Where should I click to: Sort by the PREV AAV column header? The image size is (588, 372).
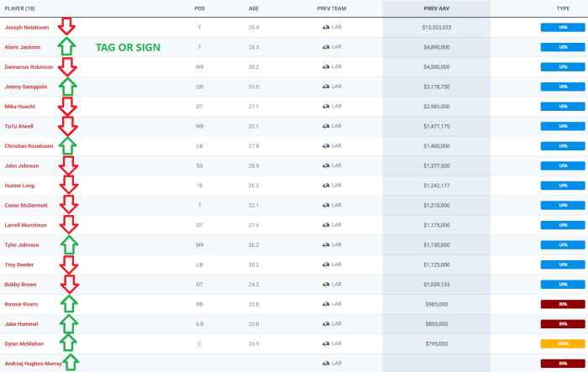pyautogui.click(x=436, y=8)
